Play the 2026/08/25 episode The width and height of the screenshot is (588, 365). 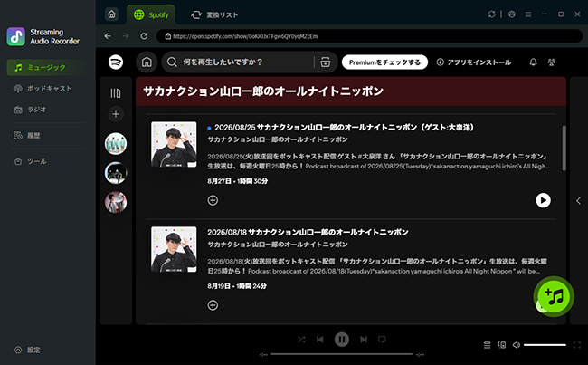coord(543,200)
